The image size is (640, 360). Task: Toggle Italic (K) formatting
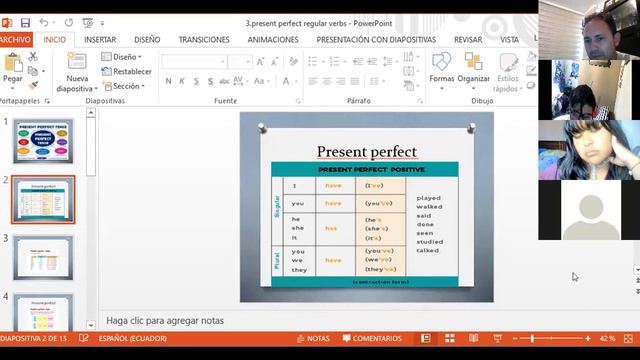click(x=182, y=81)
